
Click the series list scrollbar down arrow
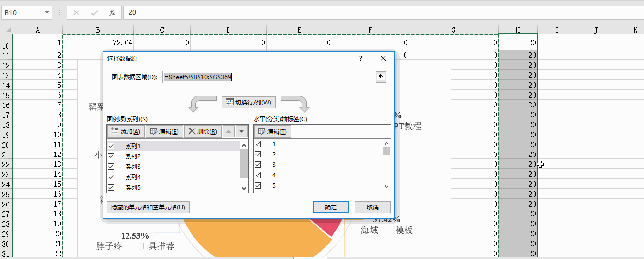(x=244, y=188)
